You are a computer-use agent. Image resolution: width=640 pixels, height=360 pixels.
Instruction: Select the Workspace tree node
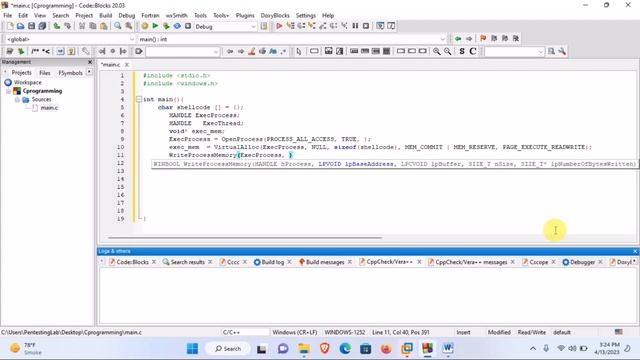coord(27,82)
